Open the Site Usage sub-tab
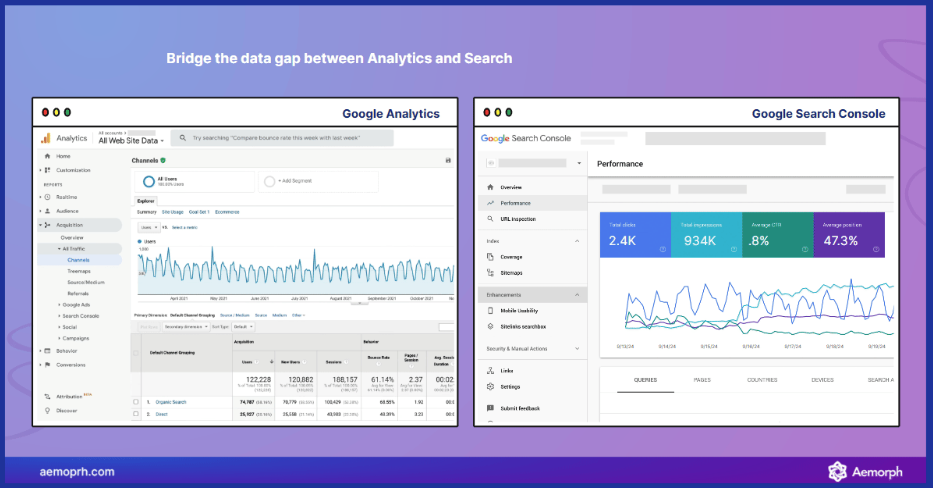The image size is (933, 488). click(x=173, y=212)
